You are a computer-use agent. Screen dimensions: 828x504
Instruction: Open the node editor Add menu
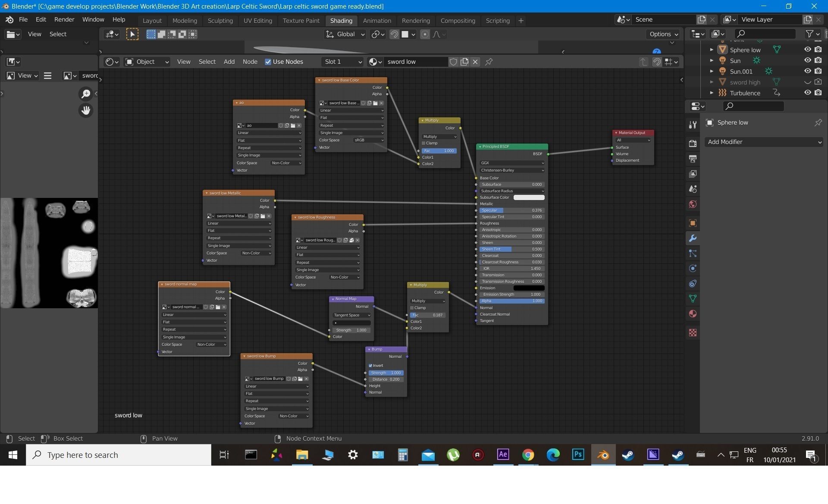click(229, 62)
